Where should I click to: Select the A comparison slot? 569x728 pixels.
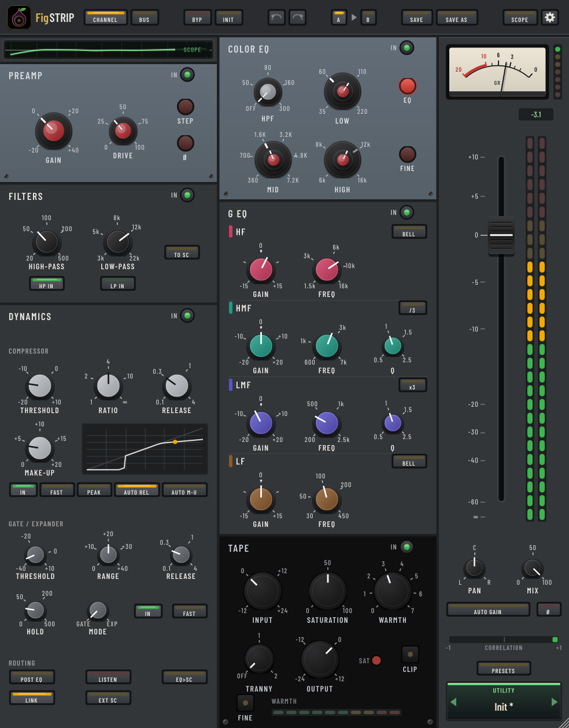(x=339, y=17)
